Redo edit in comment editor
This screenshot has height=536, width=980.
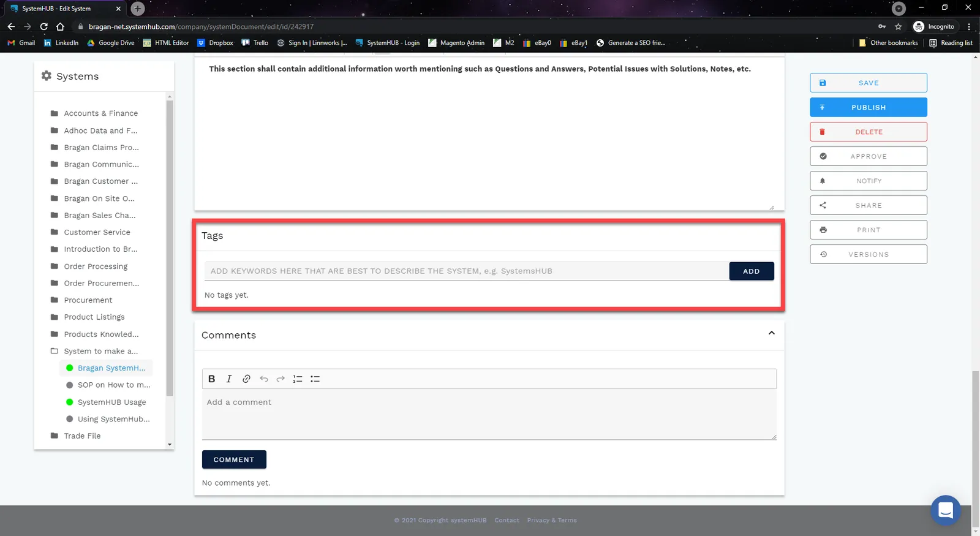[x=281, y=379]
